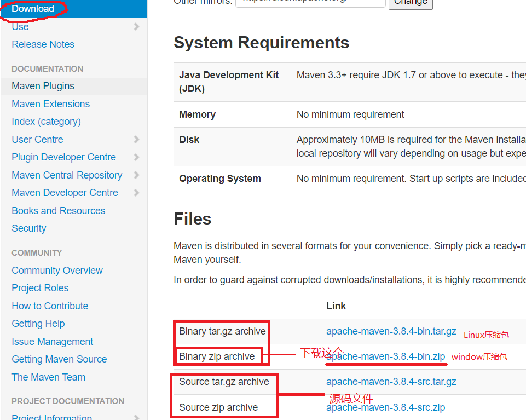
Task: Open Project Roles link
Action: pyautogui.click(x=40, y=288)
